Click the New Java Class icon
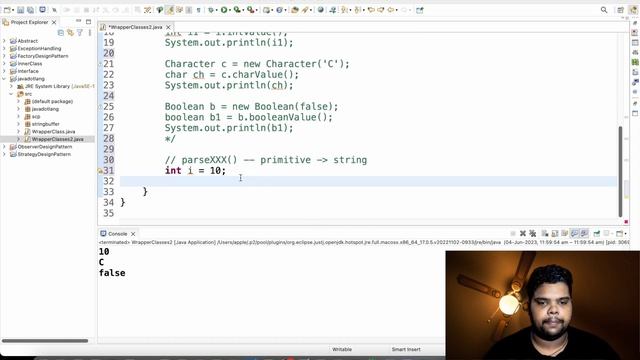 [x=279, y=10]
